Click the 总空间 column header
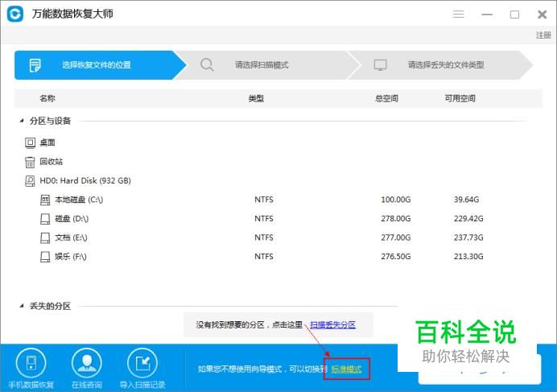557x392 pixels. pos(386,98)
